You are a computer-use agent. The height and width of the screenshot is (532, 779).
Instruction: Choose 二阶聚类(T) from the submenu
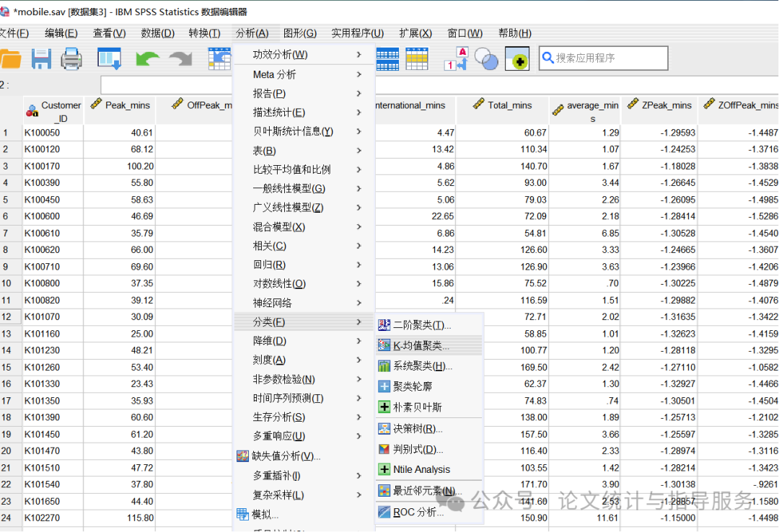[429, 325]
